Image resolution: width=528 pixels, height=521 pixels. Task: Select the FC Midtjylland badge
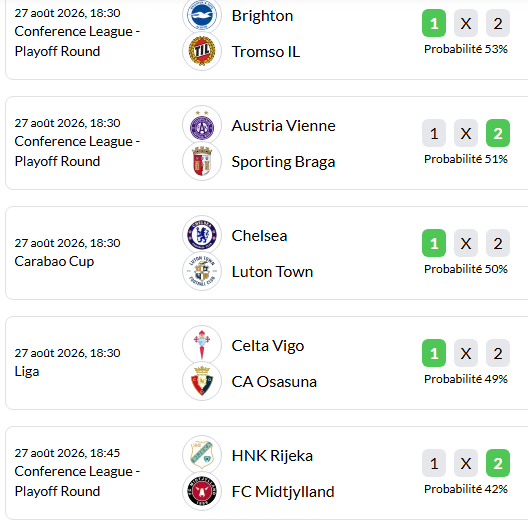202,491
